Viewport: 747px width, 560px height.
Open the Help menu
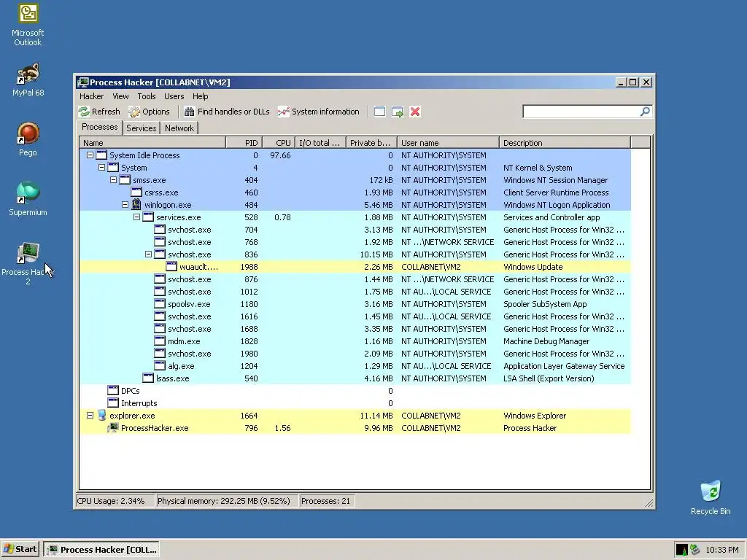point(200,96)
